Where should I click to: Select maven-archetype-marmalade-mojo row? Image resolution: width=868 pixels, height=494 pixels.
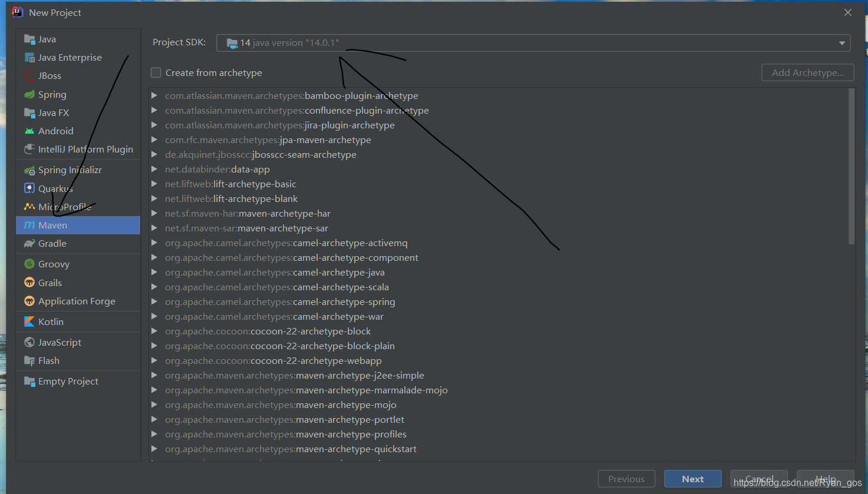pos(499,390)
